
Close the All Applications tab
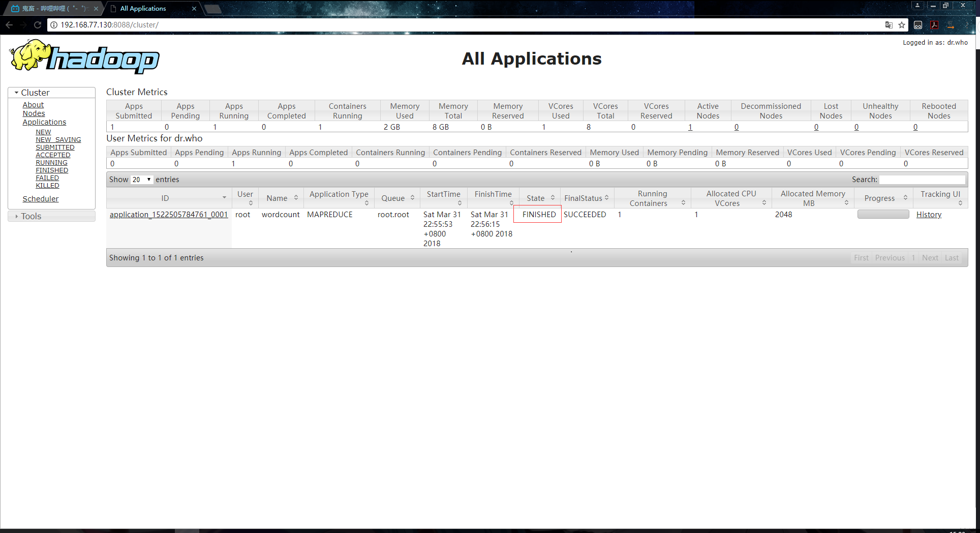click(194, 9)
